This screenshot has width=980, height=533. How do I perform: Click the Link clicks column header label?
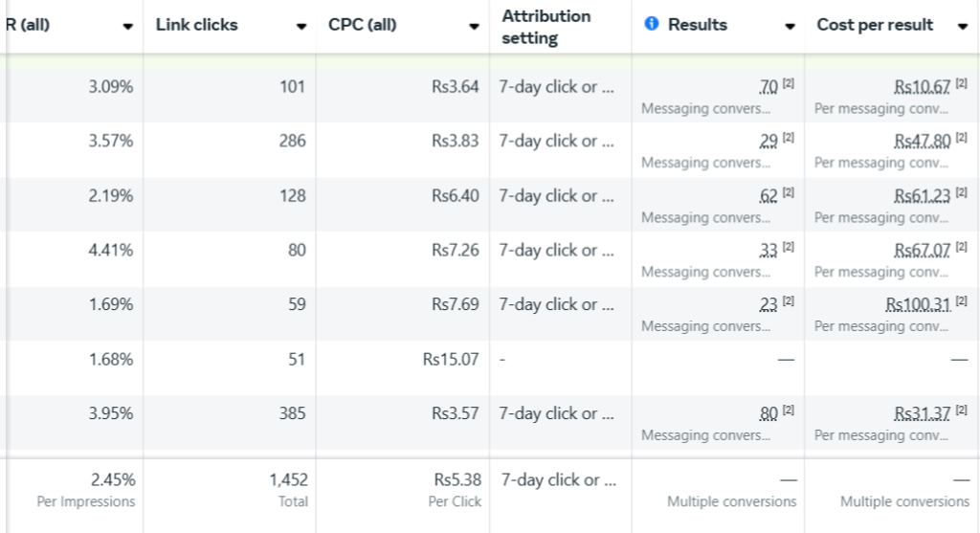click(197, 24)
